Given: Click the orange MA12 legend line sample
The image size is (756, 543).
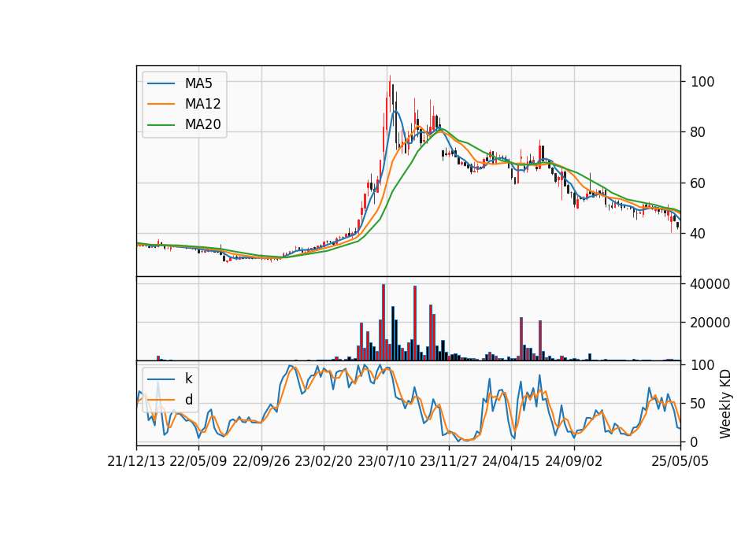Looking at the screenshot, I should tap(161, 104).
